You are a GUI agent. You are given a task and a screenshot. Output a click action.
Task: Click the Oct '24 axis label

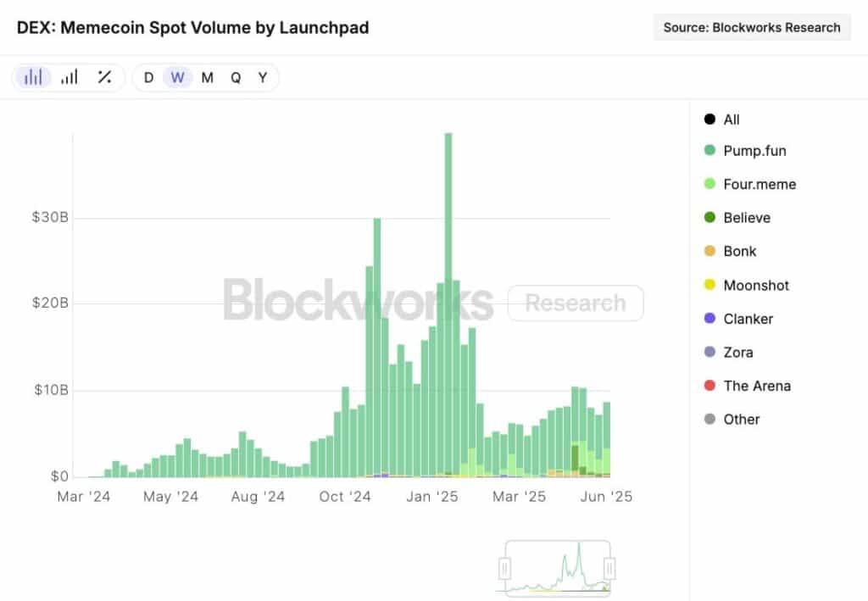pyautogui.click(x=345, y=497)
